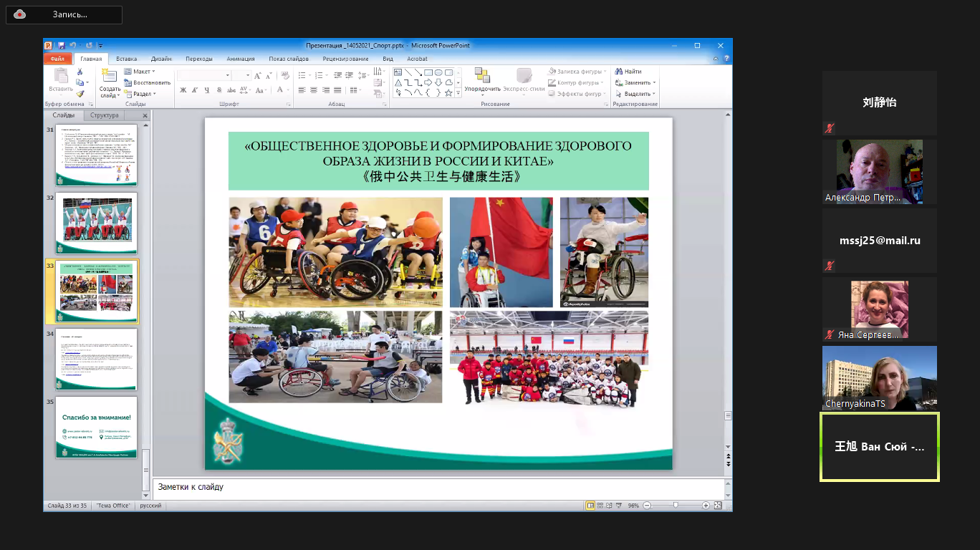Viewport: 980px width, 550px height.
Task: Click the increase font size icon
Action: 257,75
